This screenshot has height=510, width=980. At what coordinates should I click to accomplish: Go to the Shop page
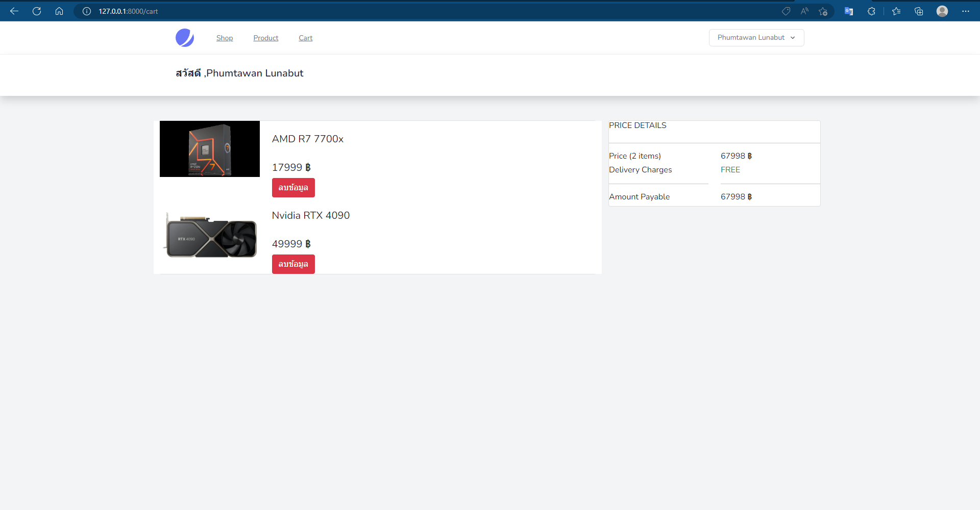(225, 37)
